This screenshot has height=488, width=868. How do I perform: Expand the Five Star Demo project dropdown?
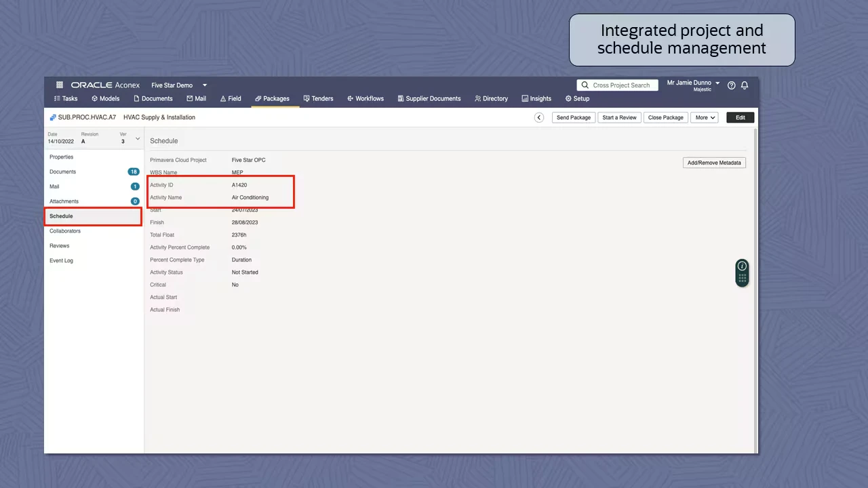tap(204, 85)
